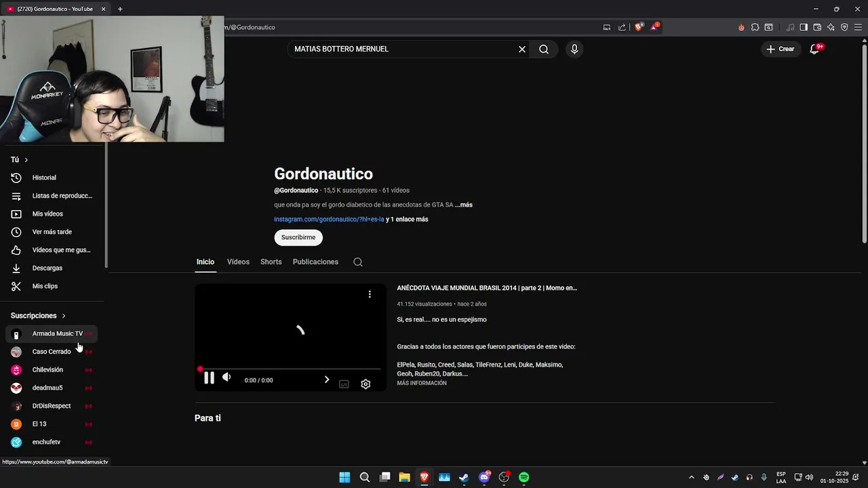This screenshot has width=868, height=488.
Task: Share this page from the address bar
Action: pos(622,27)
